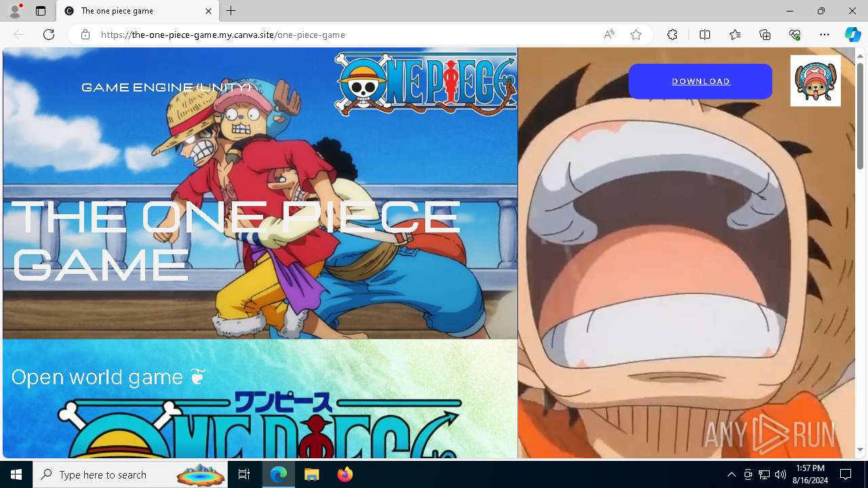Screen dimensions: 868x488
Task: Click page scrollbar up arrow
Action: tap(861, 55)
